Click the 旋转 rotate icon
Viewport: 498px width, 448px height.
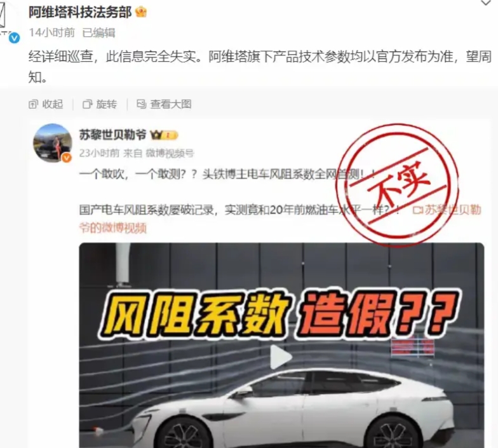click(x=88, y=104)
